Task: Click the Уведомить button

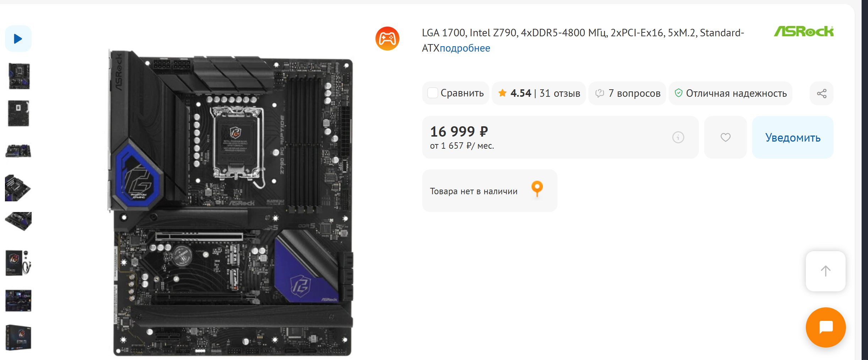Action: pos(793,137)
